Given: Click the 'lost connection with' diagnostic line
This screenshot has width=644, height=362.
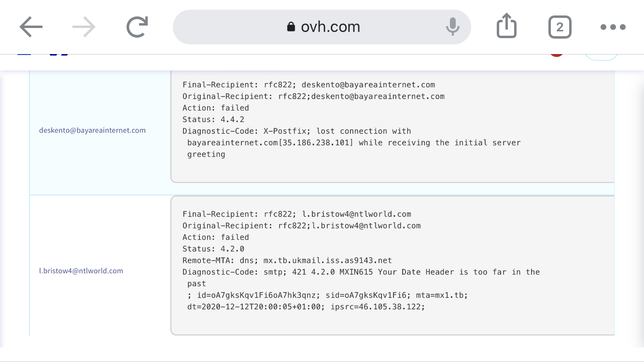Looking at the screenshot, I should [296, 131].
